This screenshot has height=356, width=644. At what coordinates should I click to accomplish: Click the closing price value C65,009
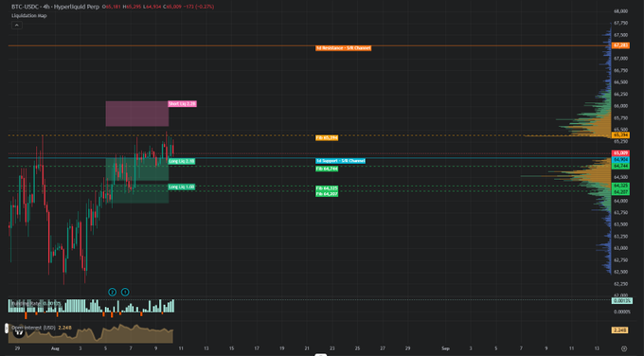coord(171,7)
